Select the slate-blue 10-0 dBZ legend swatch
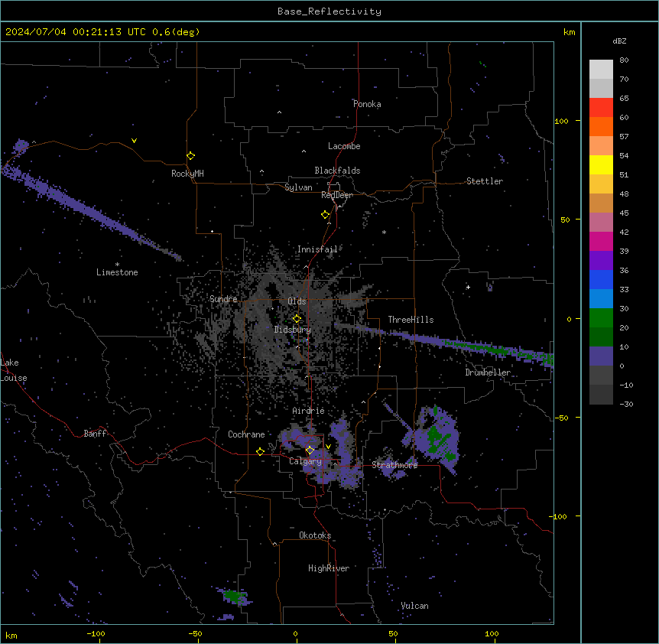The height and width of the screenshot is (644, 659). [x=601, y=356]
